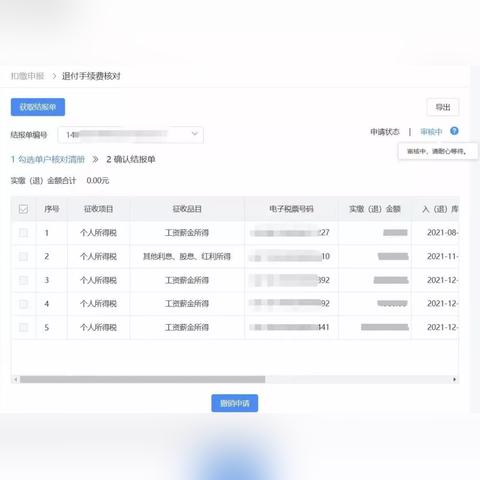Click the 征收项目 column header
Viewport: 480px width, 480px height.
99,209
